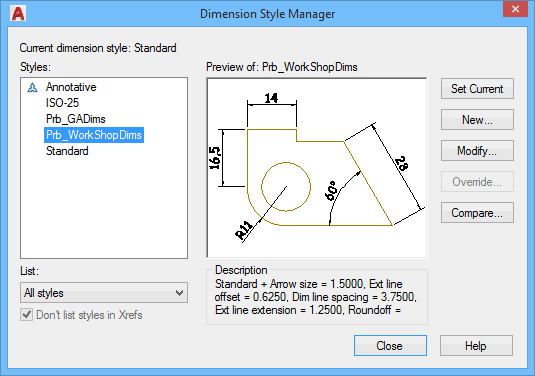
Task: Open the New... style dialog
Action: coord(477,120)
